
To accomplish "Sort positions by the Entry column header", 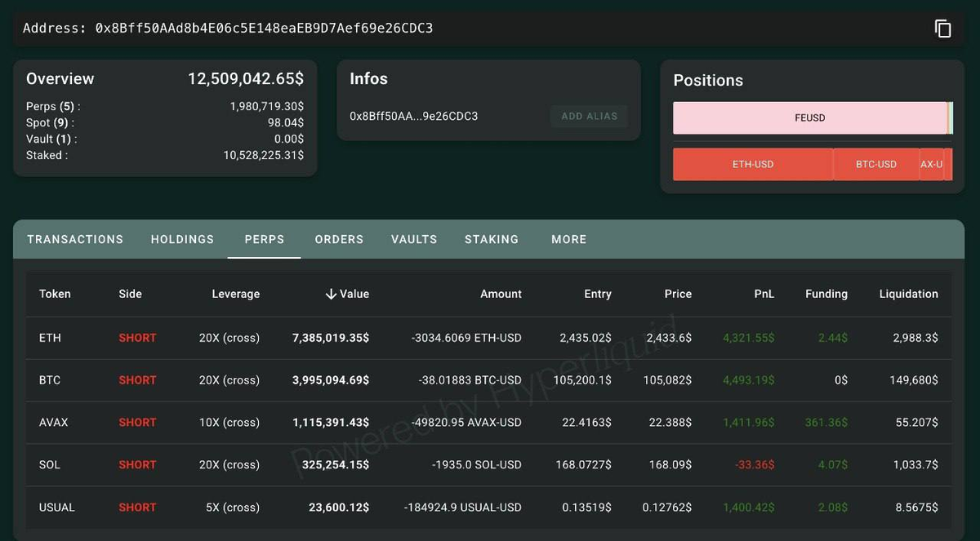I will pyautogui.click(x=597, y=294).
